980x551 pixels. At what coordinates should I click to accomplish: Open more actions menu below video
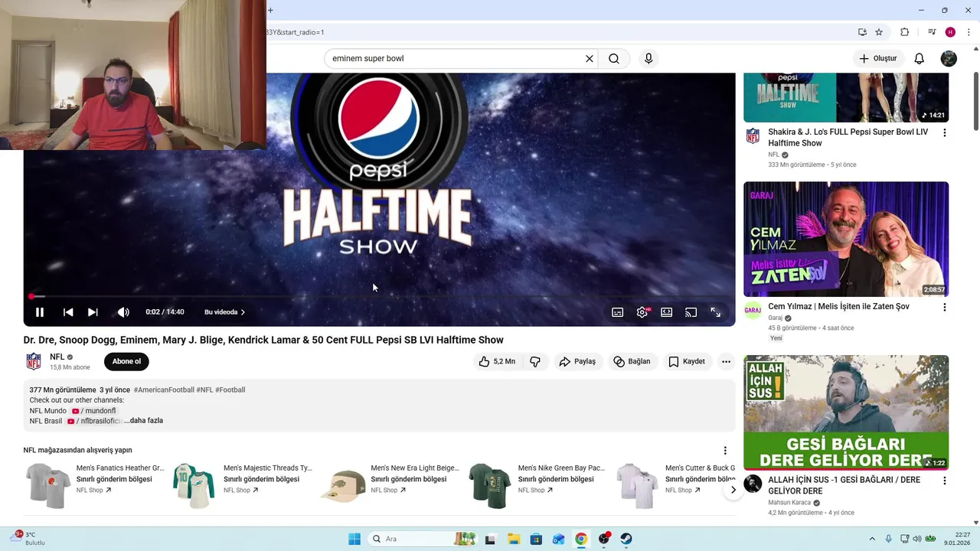726,361
